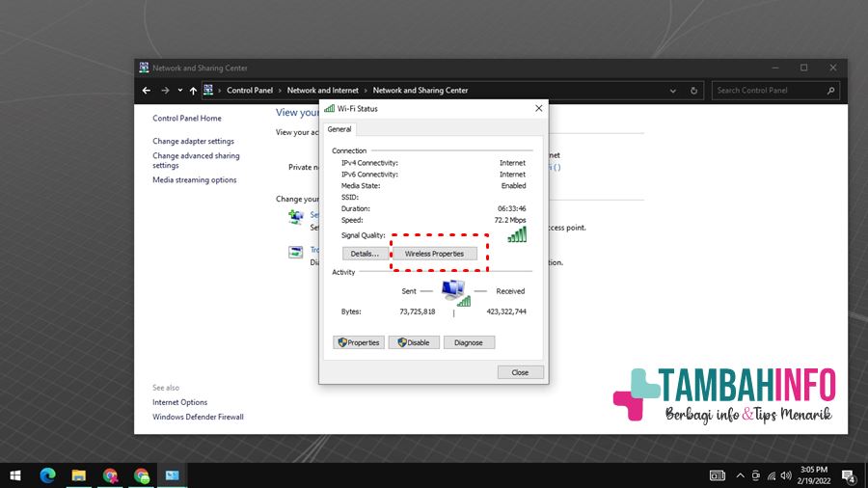Expand the address bar history dropdown
Image resolution: width=868 pixels, height=488 pixels.
pyautogui.click(x=672, y=91)
